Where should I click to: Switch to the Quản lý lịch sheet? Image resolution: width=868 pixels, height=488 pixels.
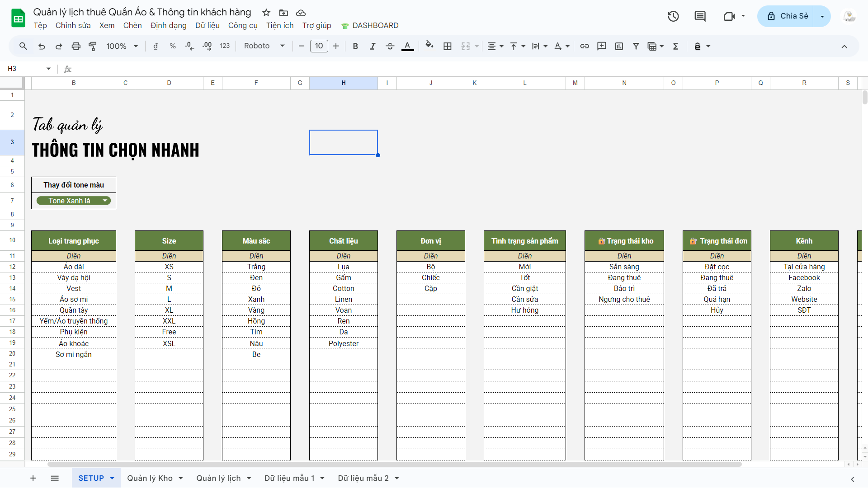coord(218,478)
